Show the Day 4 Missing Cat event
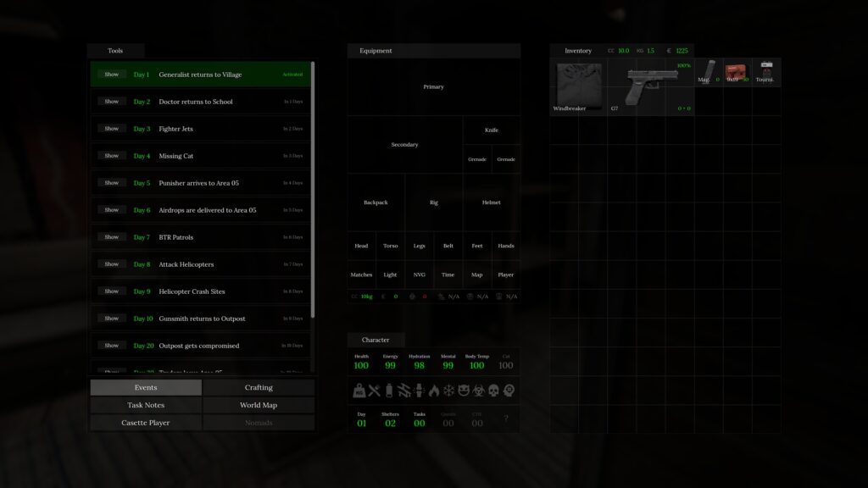This screenshot has height=488, width=868. [111, 156]
